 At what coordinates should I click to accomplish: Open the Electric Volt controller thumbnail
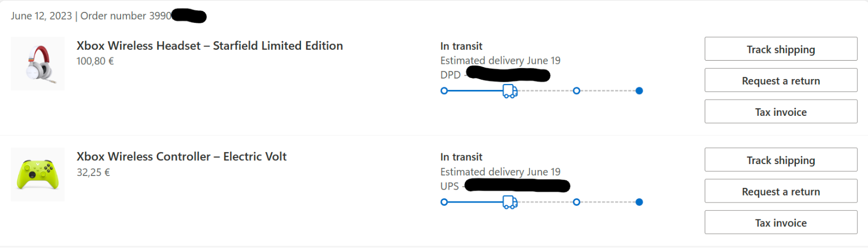pos(37,174)
